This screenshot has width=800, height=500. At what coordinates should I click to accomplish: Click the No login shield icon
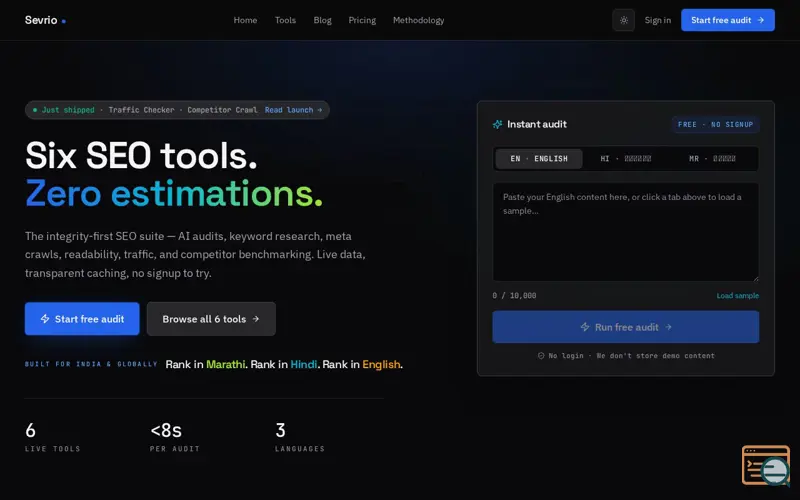tap(541, 356)
